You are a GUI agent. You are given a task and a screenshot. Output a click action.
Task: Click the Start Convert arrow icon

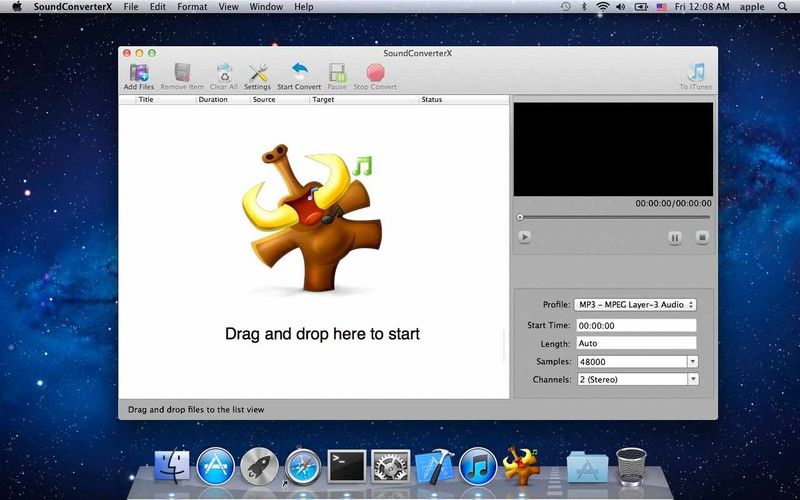299,72
